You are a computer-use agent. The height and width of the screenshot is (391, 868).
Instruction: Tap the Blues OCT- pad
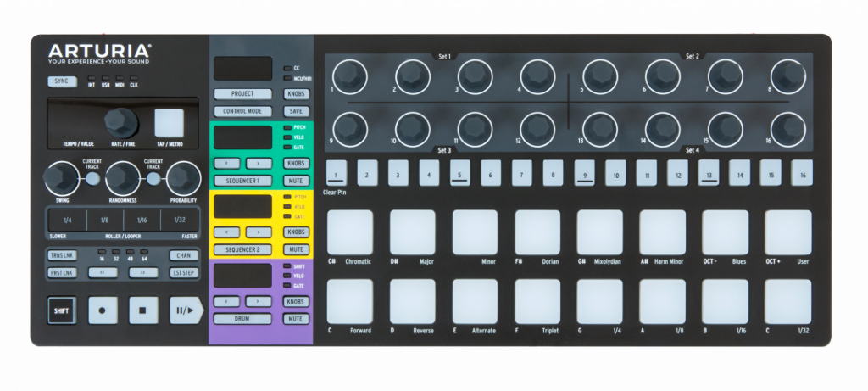click(726, 232)
